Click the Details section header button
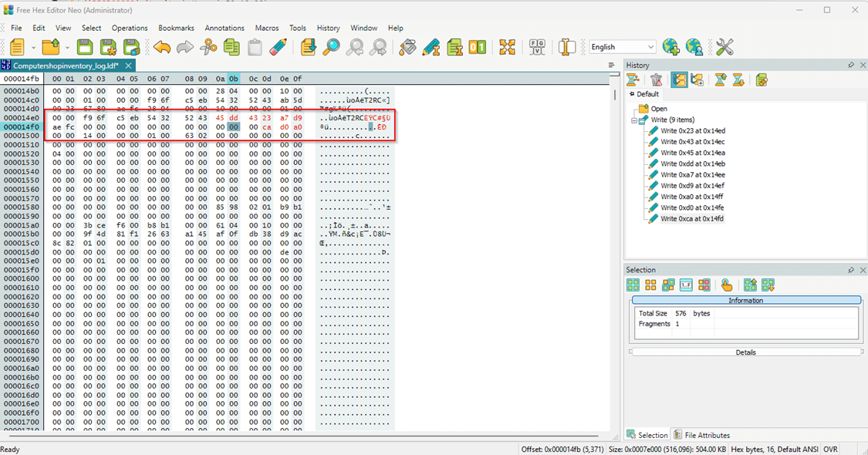Screen dimensions: 868x455 [745, 352]
